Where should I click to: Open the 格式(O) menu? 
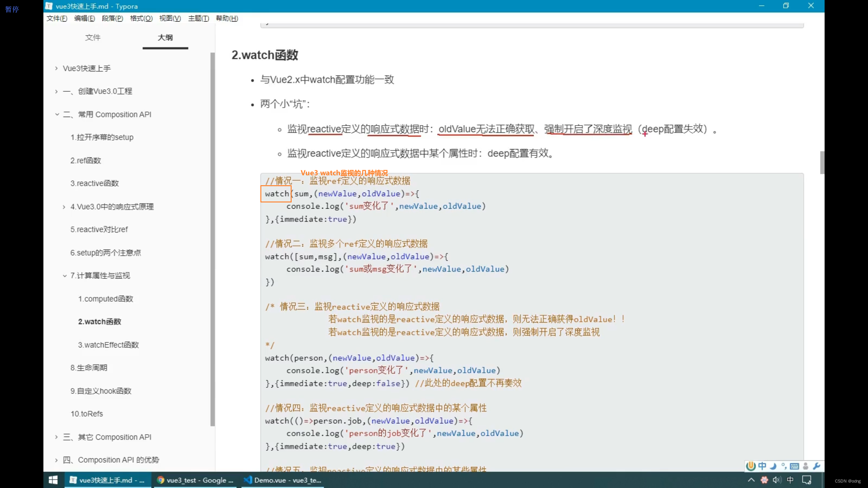[x=141, y=19]
